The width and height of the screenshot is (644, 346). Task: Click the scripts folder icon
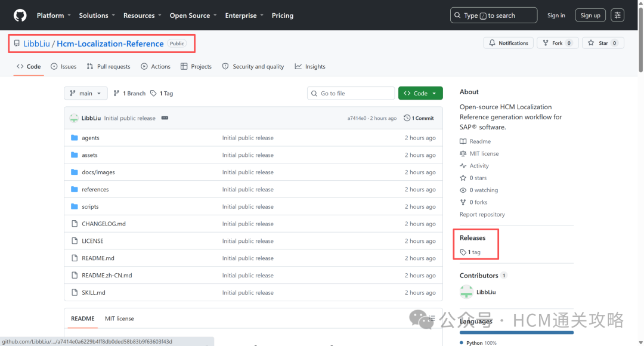coord(75,206)
